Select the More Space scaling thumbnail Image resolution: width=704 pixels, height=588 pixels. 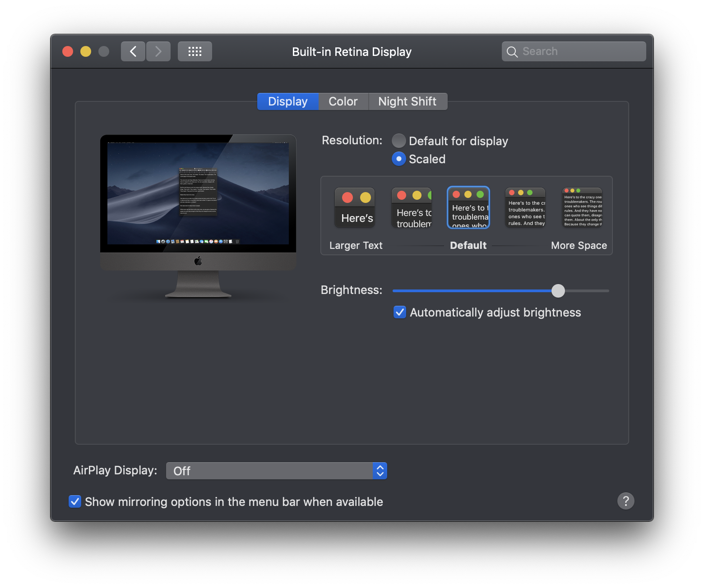pos(582,207)
